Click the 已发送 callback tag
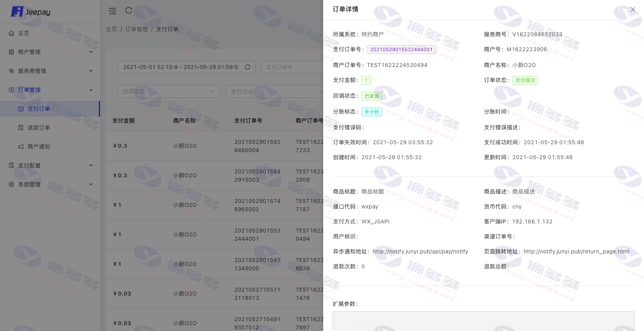644x331 pixels. [x=372, y=96]
